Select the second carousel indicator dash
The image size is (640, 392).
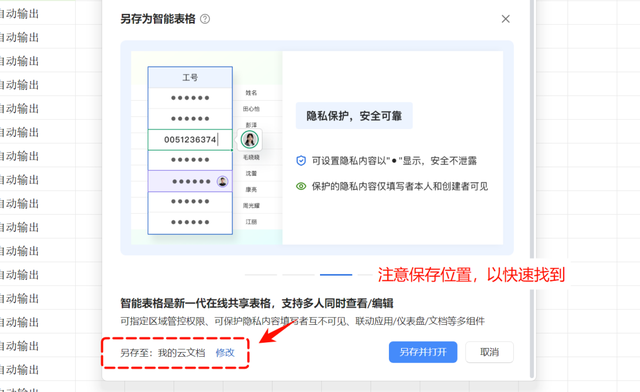pyautogui.click(x=298, y=275)
